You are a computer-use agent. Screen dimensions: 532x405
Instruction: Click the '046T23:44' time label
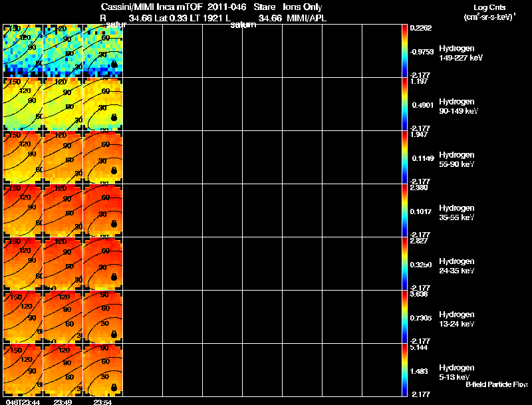[x=23, y=402]
